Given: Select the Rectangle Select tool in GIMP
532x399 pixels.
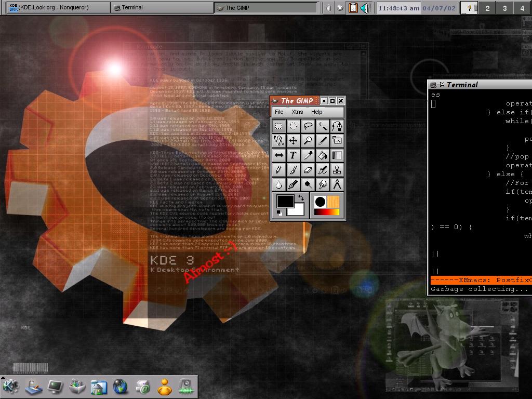Looking at the screenshot, I should pos(279,126).
